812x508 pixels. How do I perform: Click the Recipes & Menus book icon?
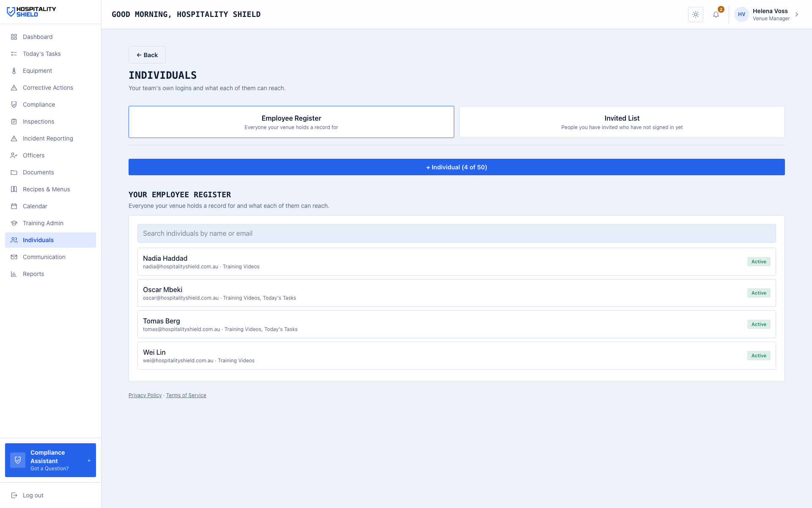pyautogui.click(x=14, y=189)
